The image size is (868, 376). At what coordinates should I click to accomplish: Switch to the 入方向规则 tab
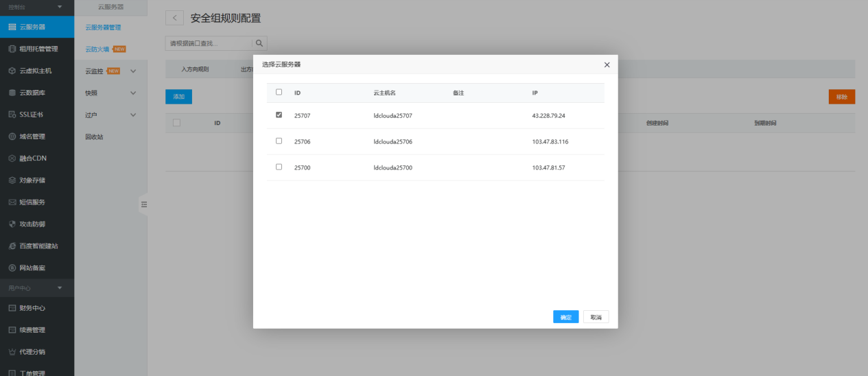point(195,69)
